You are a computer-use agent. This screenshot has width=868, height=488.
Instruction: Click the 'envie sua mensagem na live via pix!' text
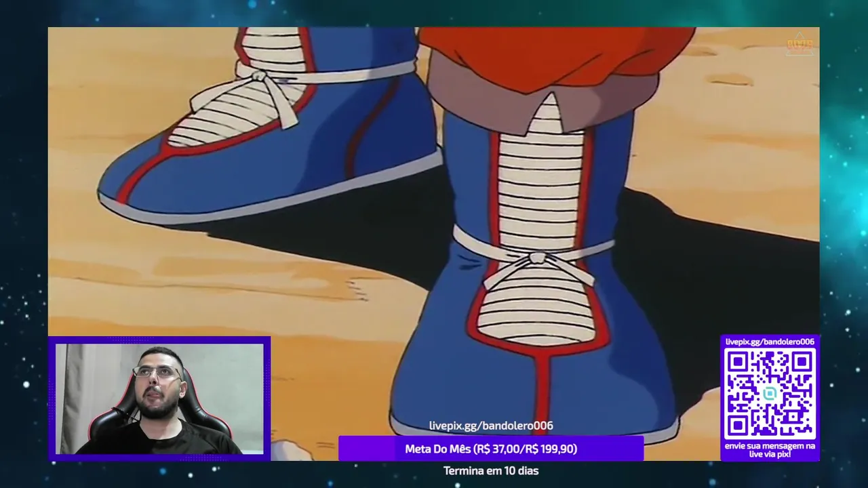[770, 450]
